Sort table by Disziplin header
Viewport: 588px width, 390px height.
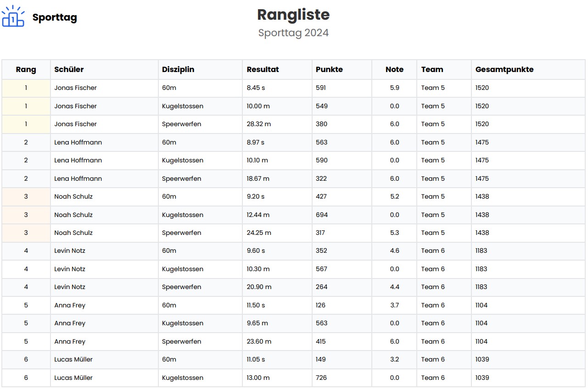point(178,70)
